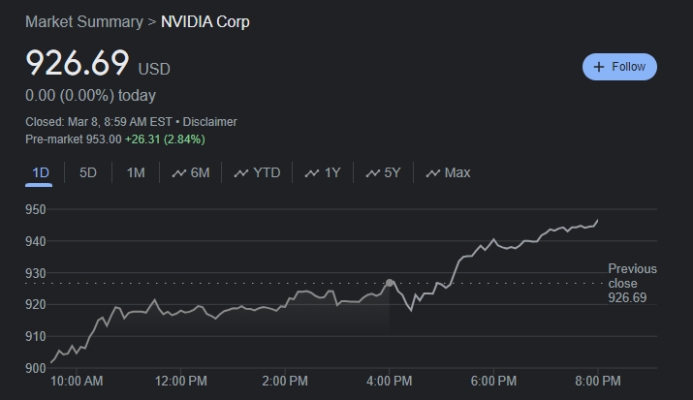Click the Follow button

point(619,67)
